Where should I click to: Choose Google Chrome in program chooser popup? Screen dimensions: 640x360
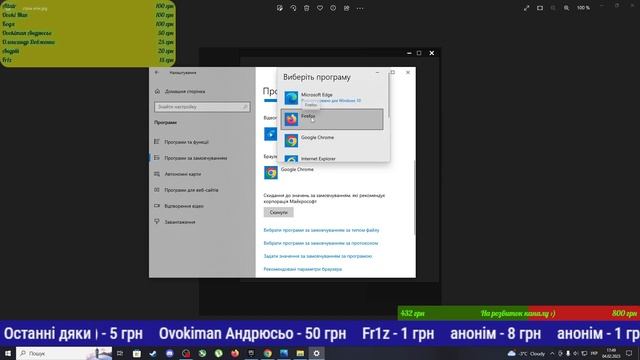point(332,140)
